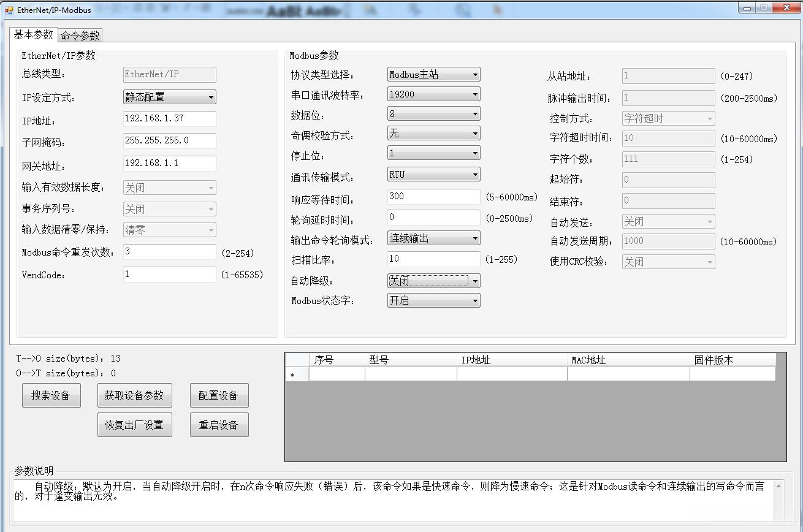
Task: Click the 轮询延时时间 input field
Action: click(x=434, y=218)
